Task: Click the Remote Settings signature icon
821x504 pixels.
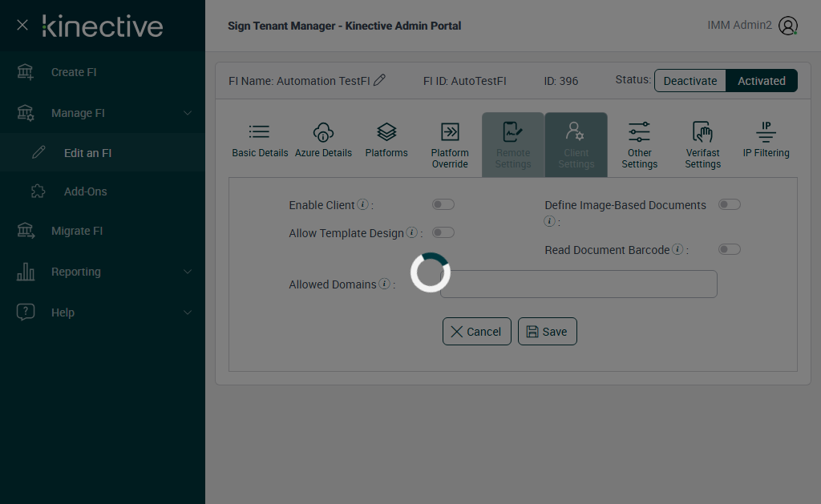Action: pyautogui.click(x=512, y=132)
